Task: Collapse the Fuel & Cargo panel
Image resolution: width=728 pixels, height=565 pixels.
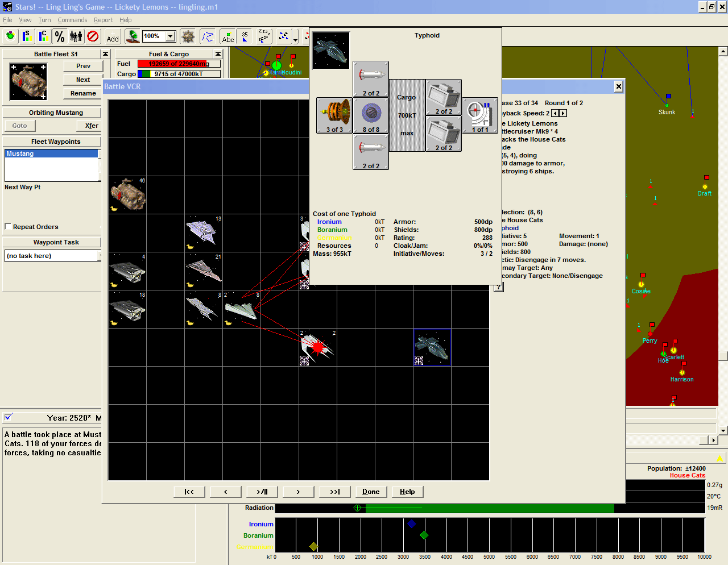Action: coord(218,54)
